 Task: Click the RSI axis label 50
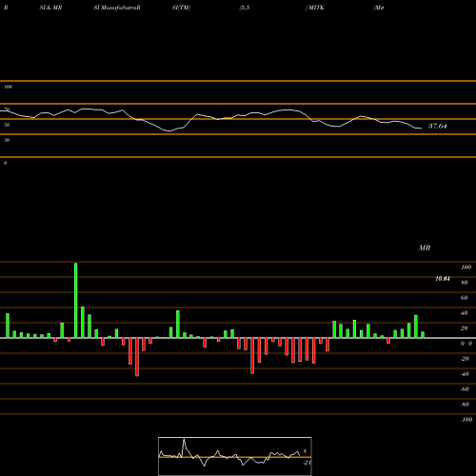[x=7, y=125]
